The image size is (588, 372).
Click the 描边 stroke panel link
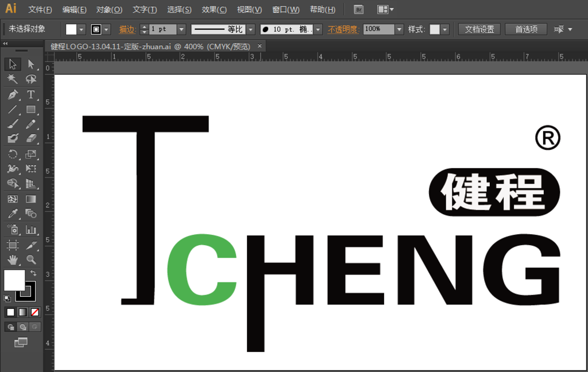point(127,29)
